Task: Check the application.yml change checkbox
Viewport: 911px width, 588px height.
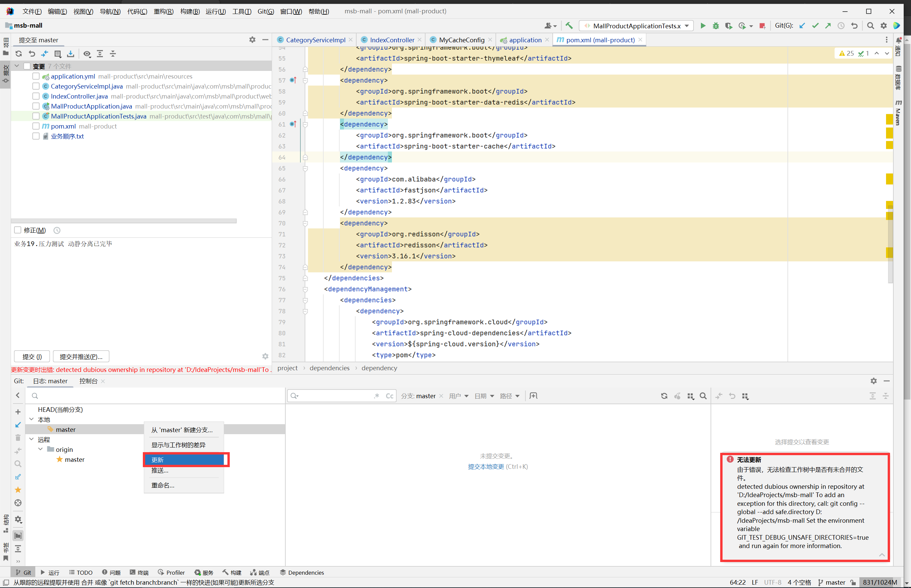Action: coord(36,76)
